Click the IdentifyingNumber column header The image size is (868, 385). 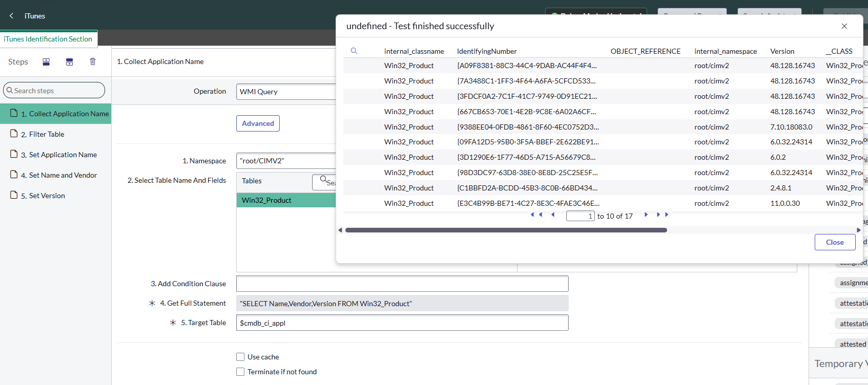[487, 51]
